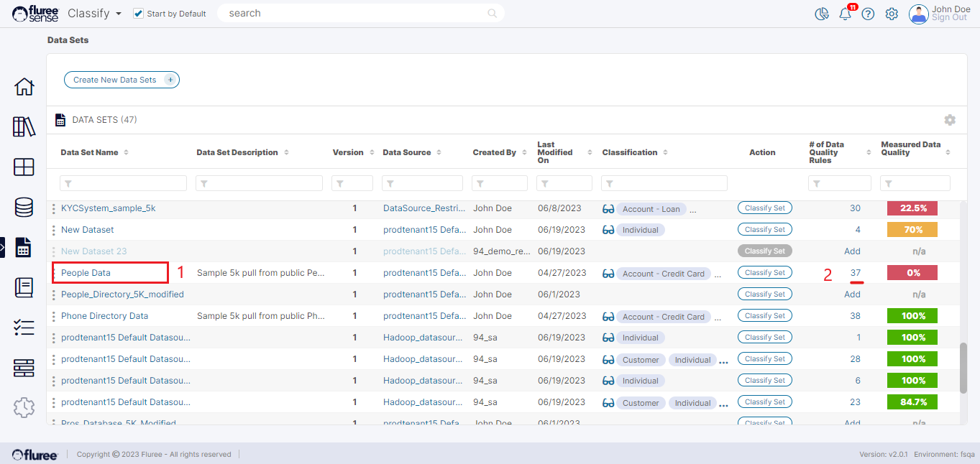Open the People Data dataset link
This screenshot has width=980, height=464.
pos(86,273)
